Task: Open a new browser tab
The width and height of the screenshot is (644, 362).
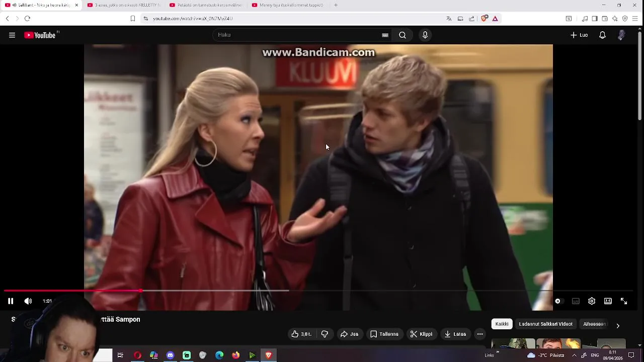Action: pos(336,5)
